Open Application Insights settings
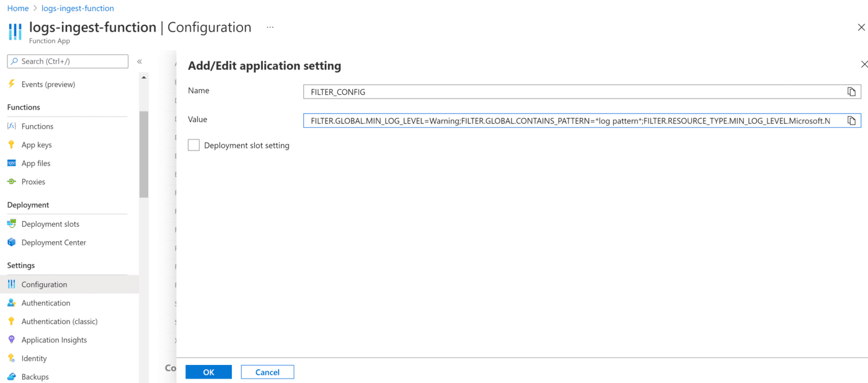Screen dimensions: 868x383 [55, 340]
